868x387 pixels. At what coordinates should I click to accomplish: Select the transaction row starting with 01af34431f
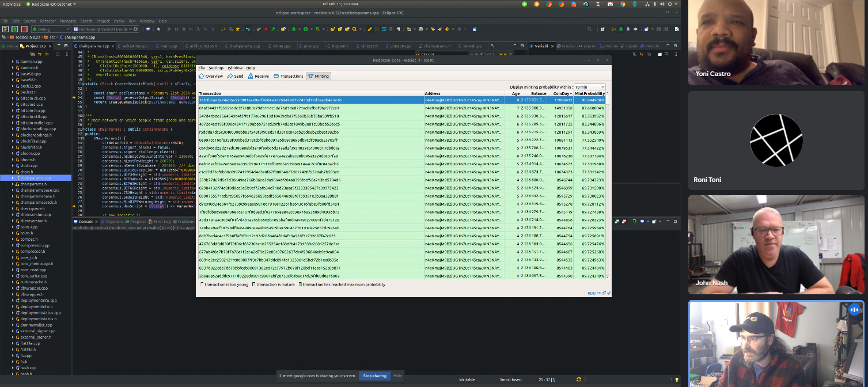pyautogui.click(x=402, y=108)
